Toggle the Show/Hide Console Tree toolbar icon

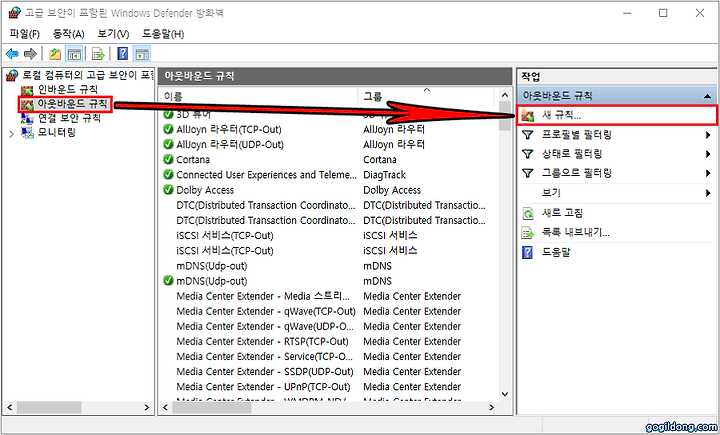tap(74, 54)
